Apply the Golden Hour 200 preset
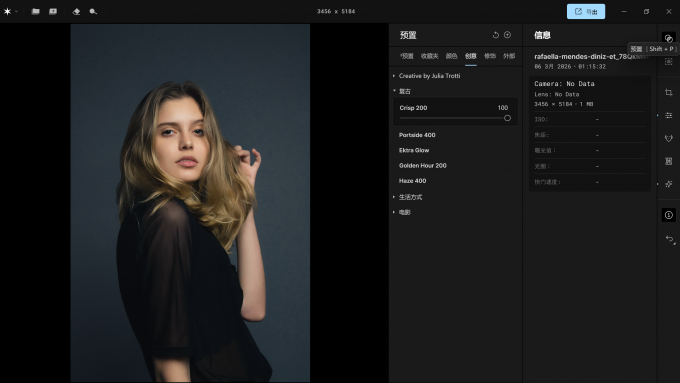This screenshot has width=680, height=383. click(x=422, y=165)
